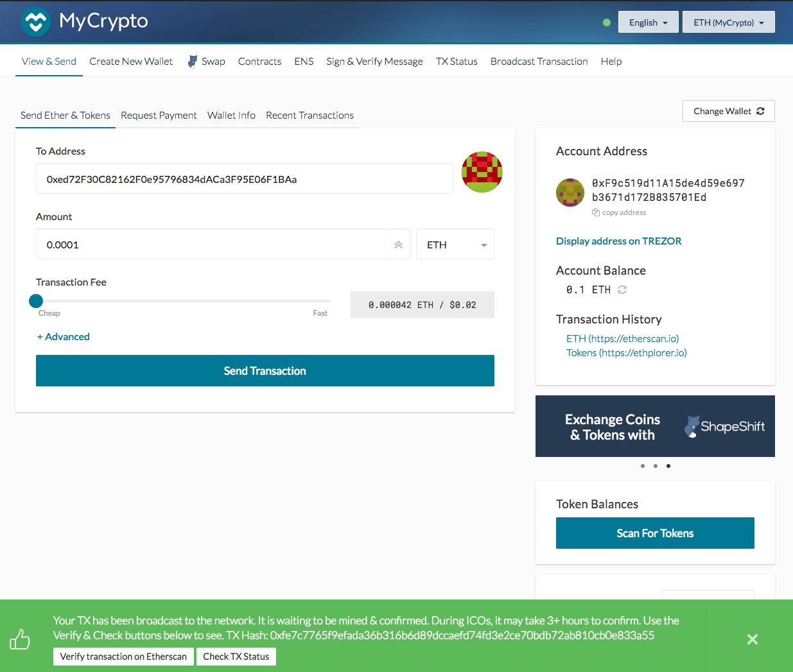Click the green network status dot

[607, 22]
